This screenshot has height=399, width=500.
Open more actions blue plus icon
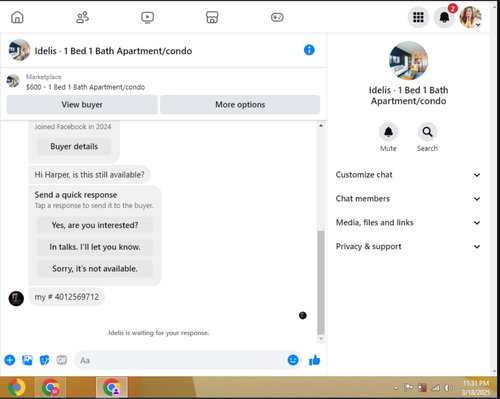pos(10,360)
